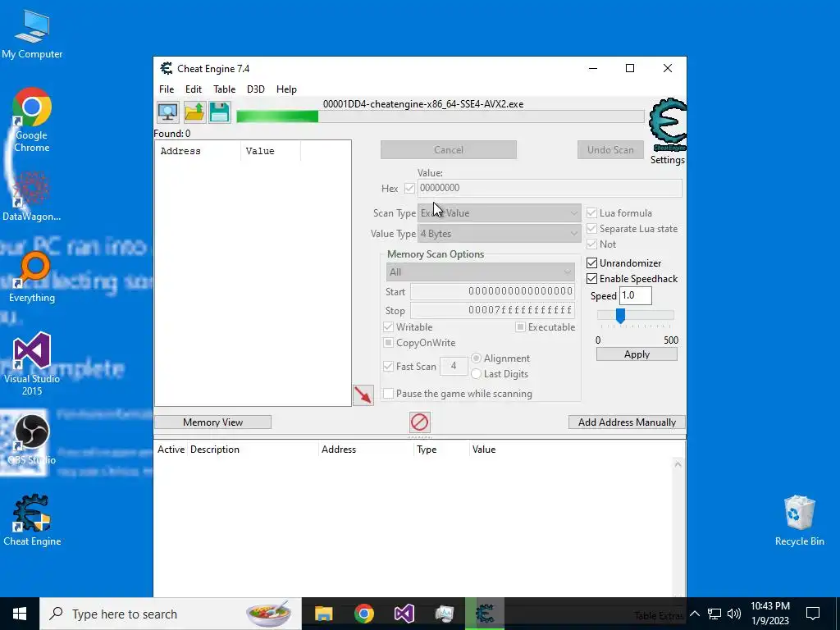840x630 pixels.
Task: Expand the Value Type dropdown
Action: tap(500, 234)
